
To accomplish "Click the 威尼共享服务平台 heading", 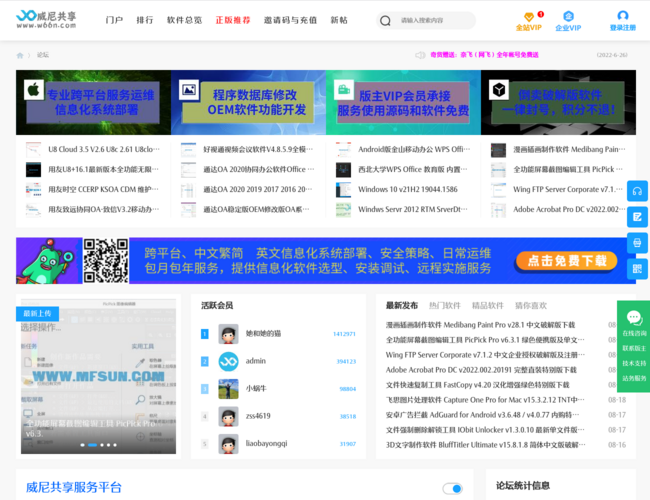I will tap(74, 488).
